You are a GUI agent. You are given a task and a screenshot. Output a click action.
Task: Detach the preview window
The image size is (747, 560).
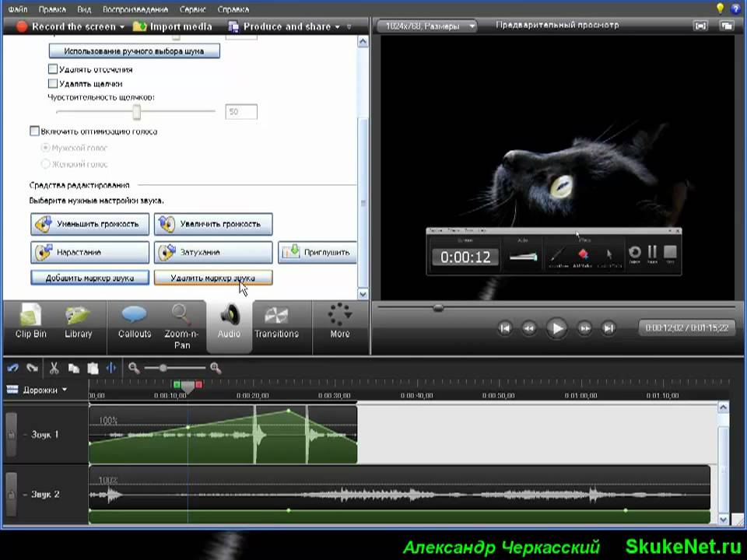point(727,26)
